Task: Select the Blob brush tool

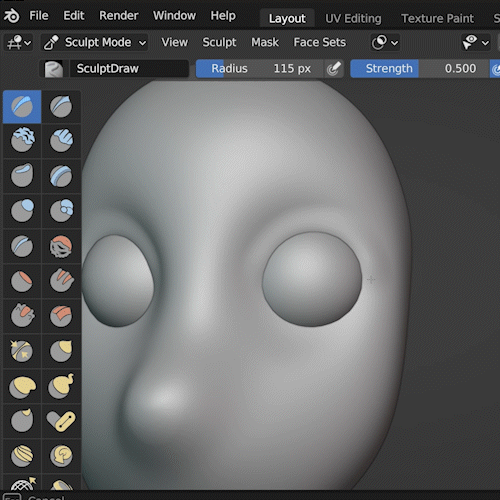Action: [61, 211]
